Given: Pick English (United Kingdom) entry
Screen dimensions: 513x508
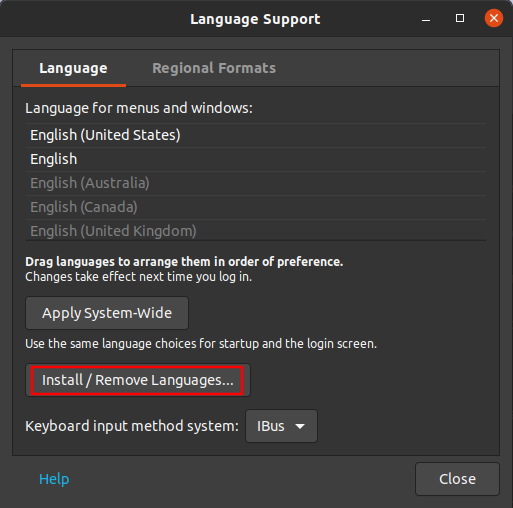Looking at the screenshot, I should coord(256,230).
